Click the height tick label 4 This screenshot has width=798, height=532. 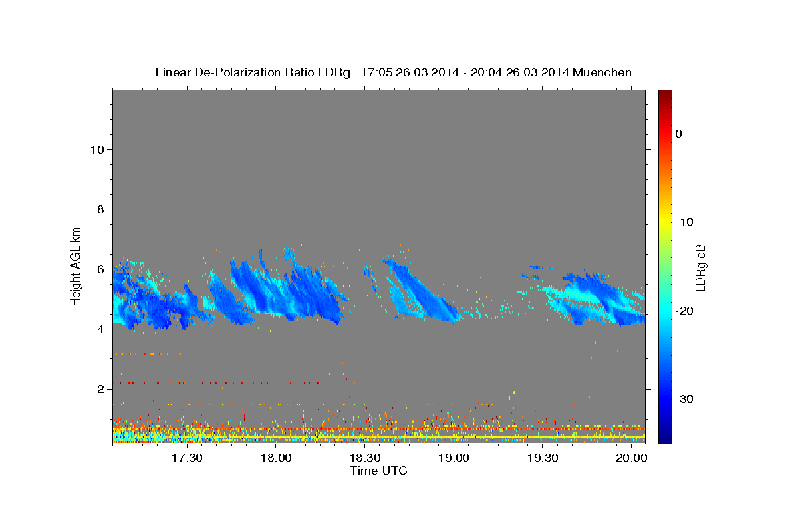coord(100,329)
